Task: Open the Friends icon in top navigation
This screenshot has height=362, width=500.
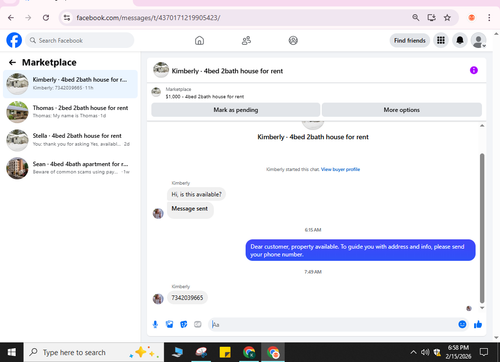Action: click(246, 41)
